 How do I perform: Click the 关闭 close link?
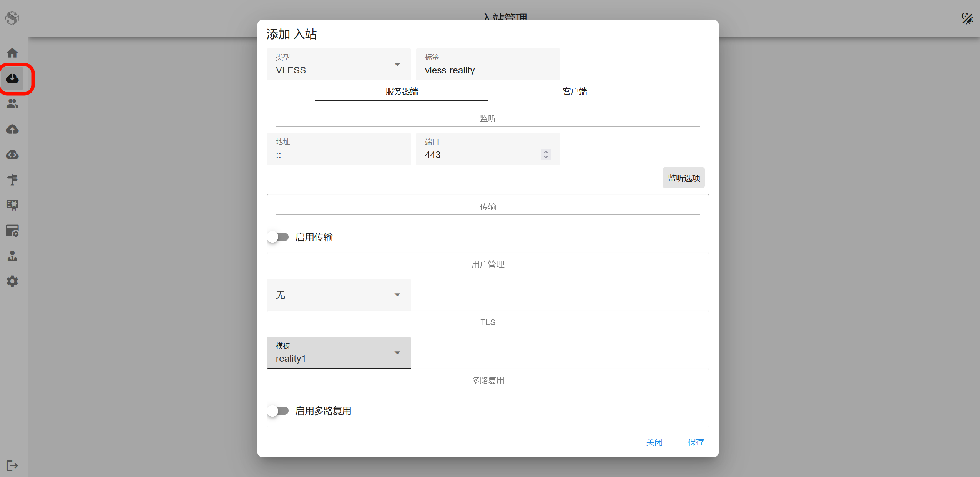pyautogui.click(x=654, y=442)
